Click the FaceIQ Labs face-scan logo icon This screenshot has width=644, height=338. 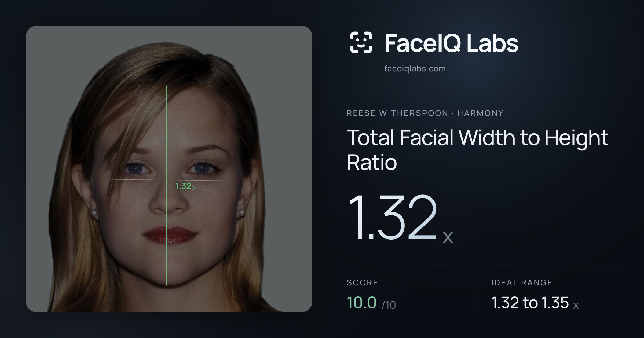[361, 42]
